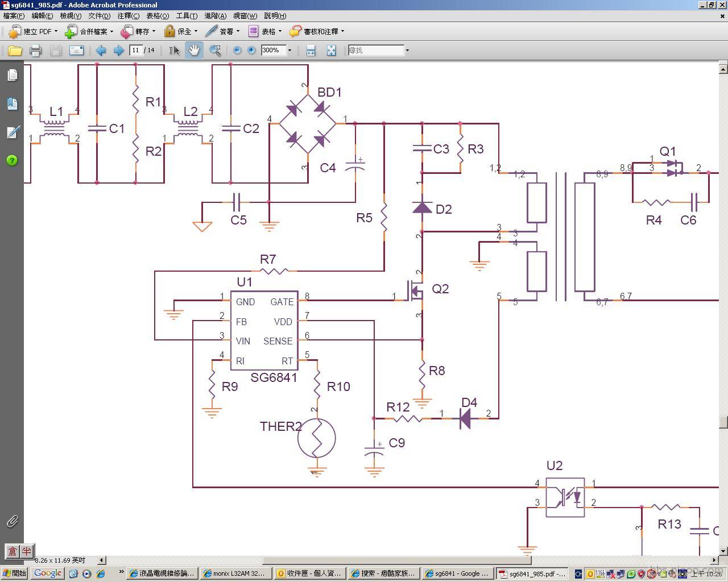
Task: Choose the Hand tool
Action: point(194,50)
